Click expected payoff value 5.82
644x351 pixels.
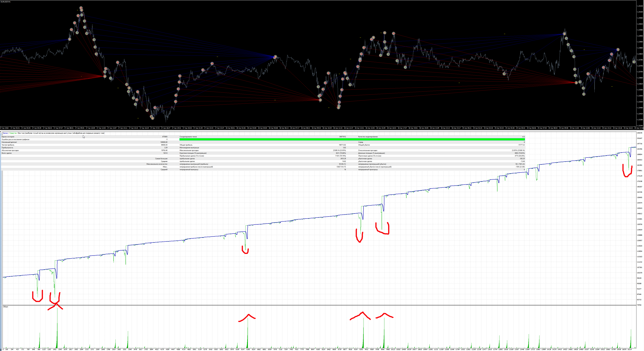(x=344, y=148)
